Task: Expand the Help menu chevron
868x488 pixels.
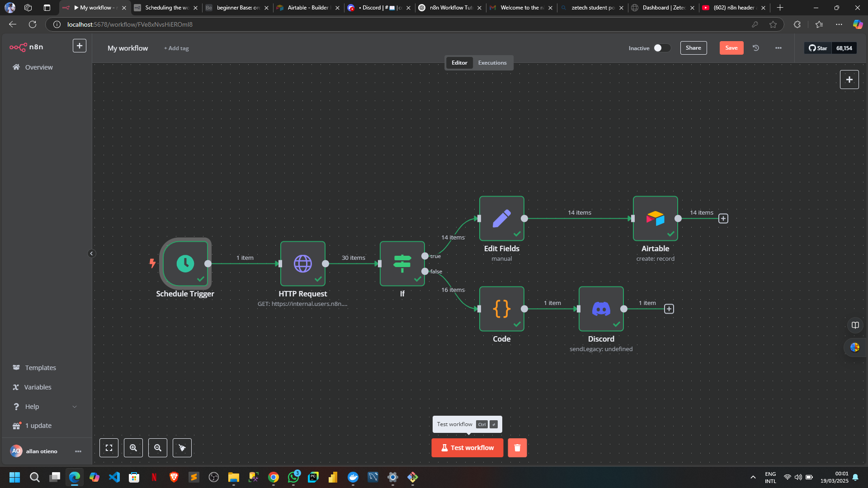Action: [75, 407]
